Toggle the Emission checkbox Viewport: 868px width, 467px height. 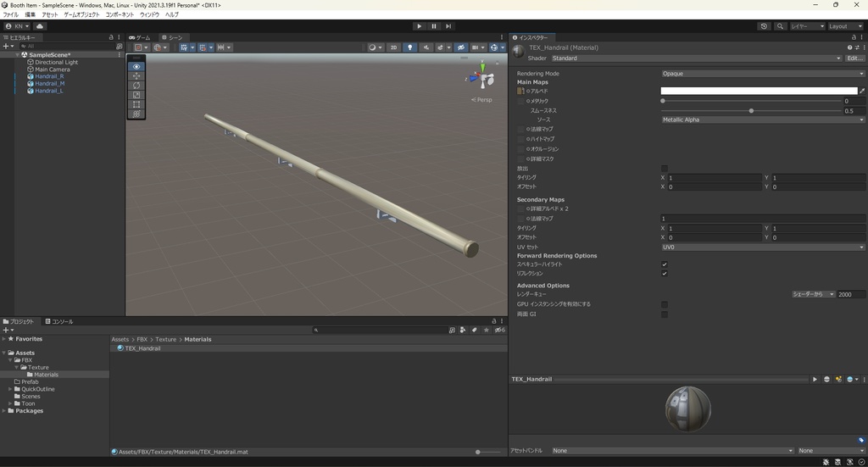[x=665, y=168]
